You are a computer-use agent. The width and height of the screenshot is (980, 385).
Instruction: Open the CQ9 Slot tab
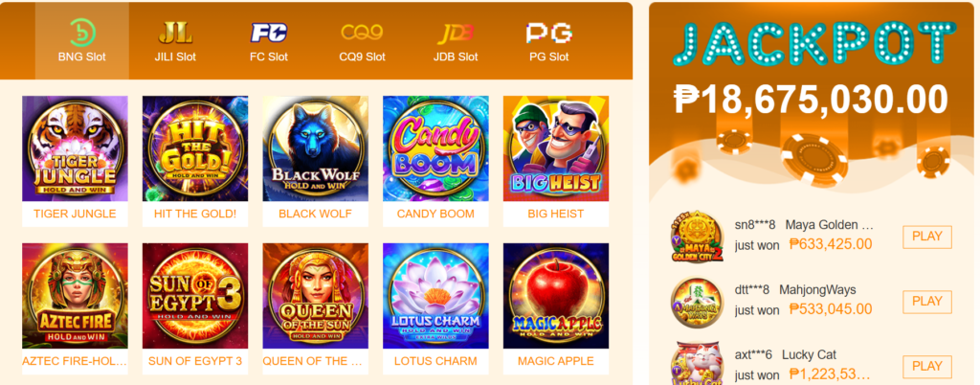point(362,41)
